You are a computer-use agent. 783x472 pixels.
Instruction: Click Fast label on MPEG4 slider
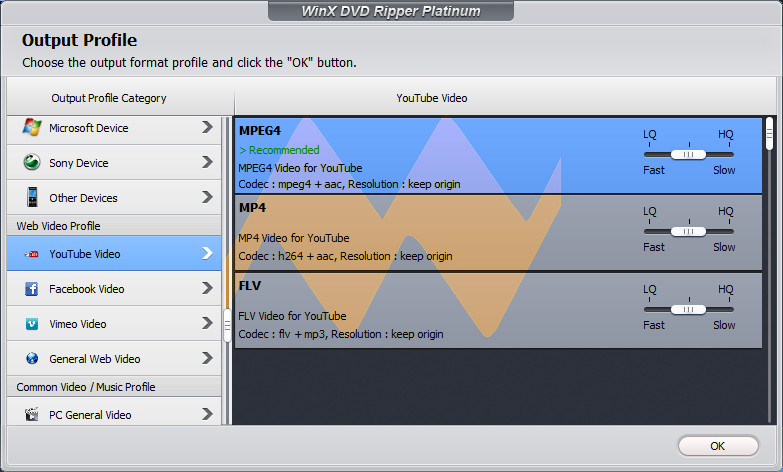point(654,170)
